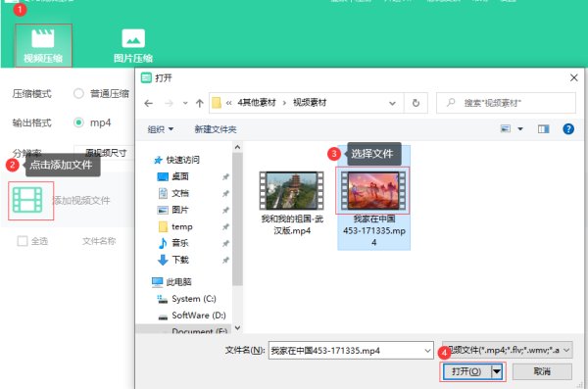Screen dimensions: 588x389
Task: Open the video file type filter dropdown
Action: (507, 350)
